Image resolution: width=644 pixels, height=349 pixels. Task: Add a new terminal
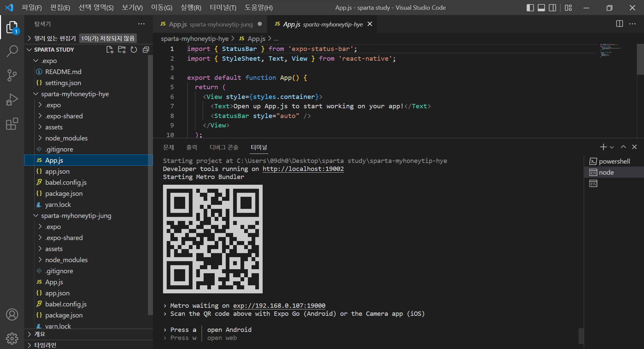[x=603, y=147]
